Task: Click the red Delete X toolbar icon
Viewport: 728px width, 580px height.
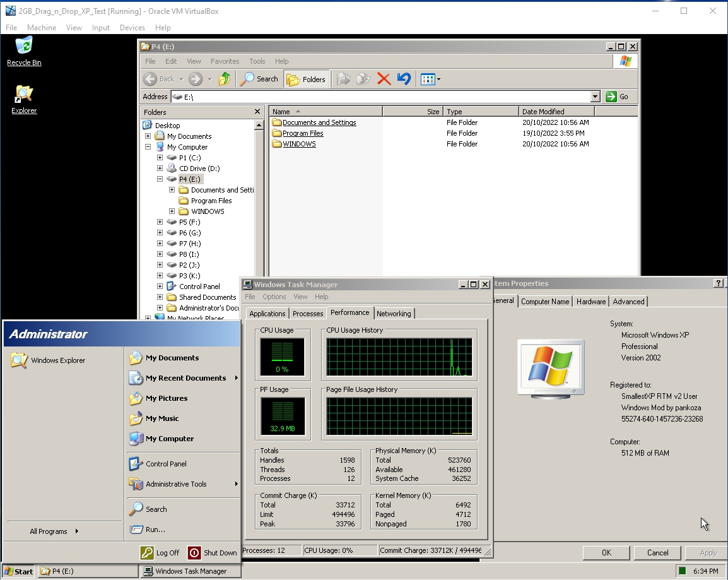Action: pos(384,79)
